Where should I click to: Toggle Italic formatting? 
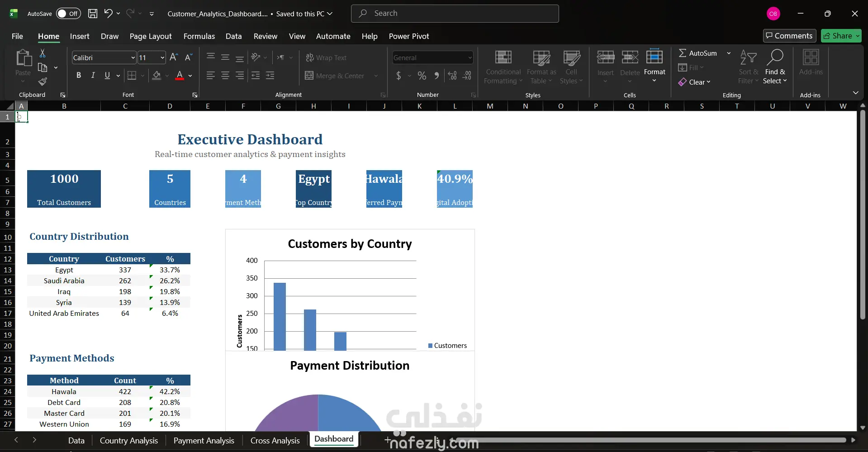(x=93, y=76)
